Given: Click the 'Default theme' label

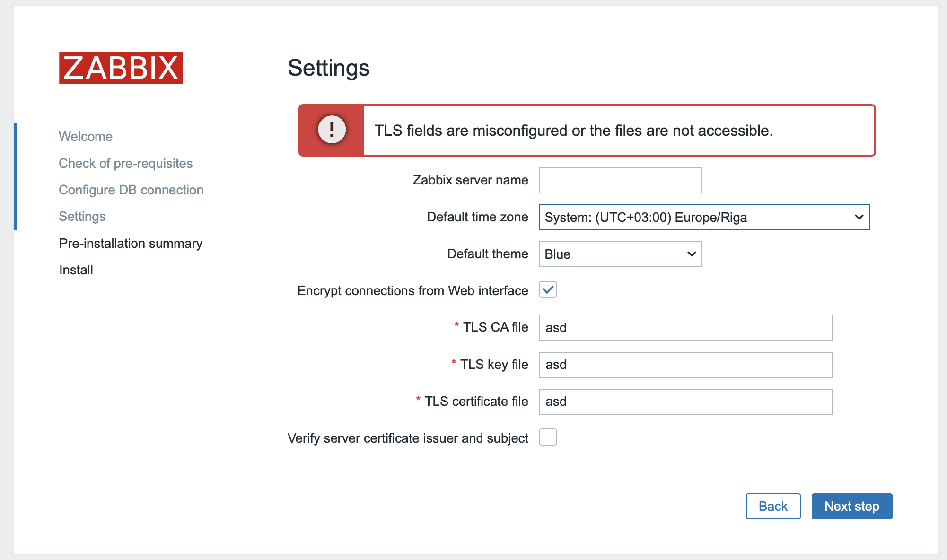Looking at the screenshot, I should tap(488, 254).
